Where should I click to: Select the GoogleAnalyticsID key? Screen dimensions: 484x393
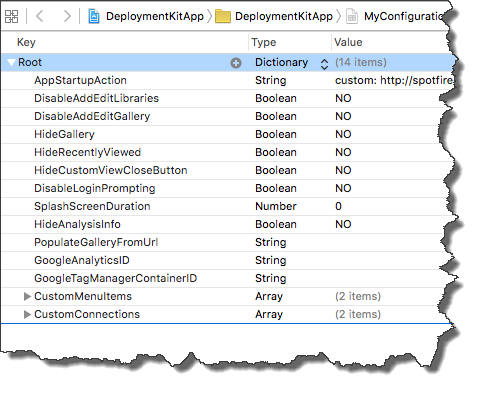(82, 260)
